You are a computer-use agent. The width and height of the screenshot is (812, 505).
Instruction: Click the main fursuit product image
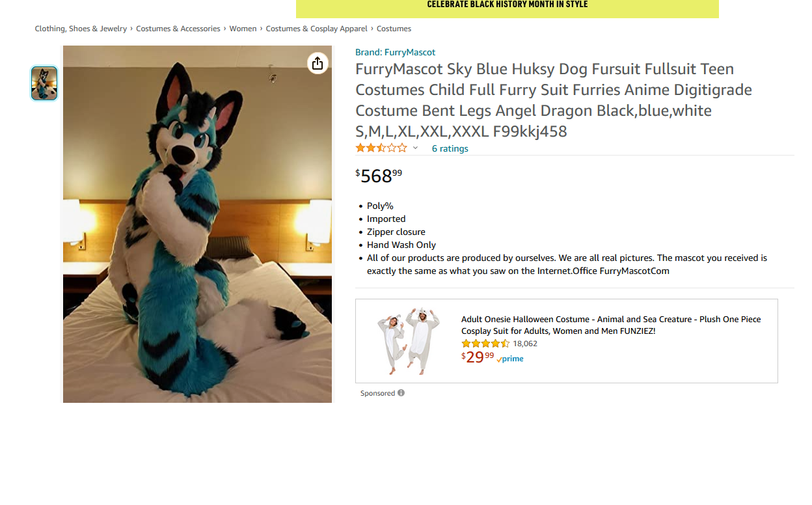click(x=197, y=224)
